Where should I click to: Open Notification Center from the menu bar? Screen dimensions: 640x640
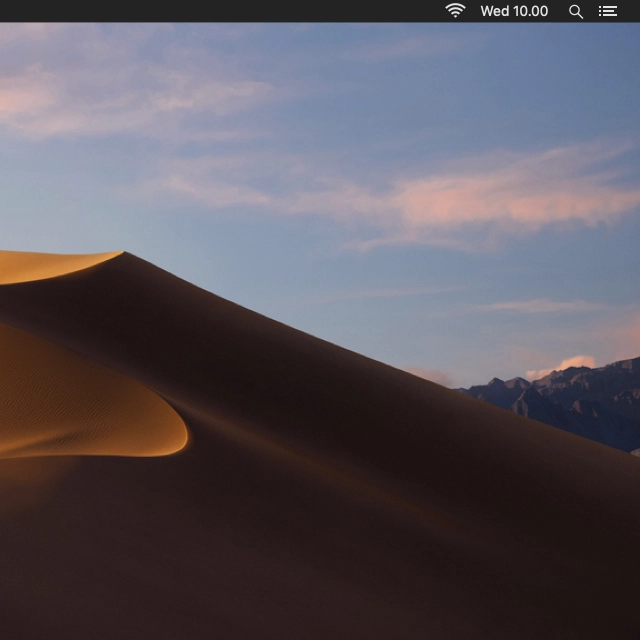pyautogui.click(x=608, y=11)
